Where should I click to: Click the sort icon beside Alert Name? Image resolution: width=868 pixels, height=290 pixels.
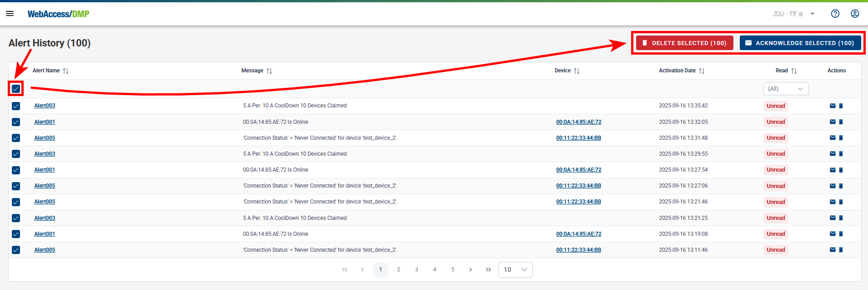click(65, 71)
